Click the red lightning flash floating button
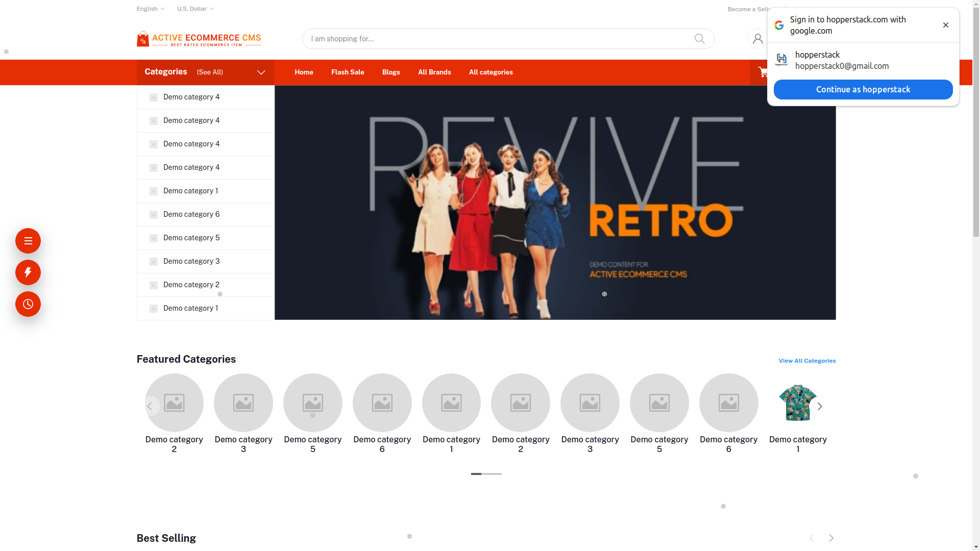This screenshot has height=551, width=980. click(x=28, y=272)
